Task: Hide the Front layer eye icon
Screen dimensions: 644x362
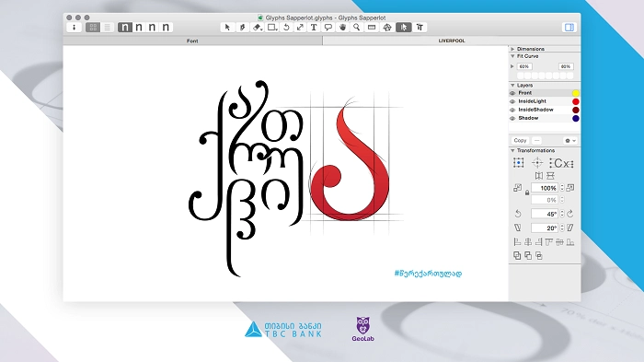Action: (x=512, y=93)
